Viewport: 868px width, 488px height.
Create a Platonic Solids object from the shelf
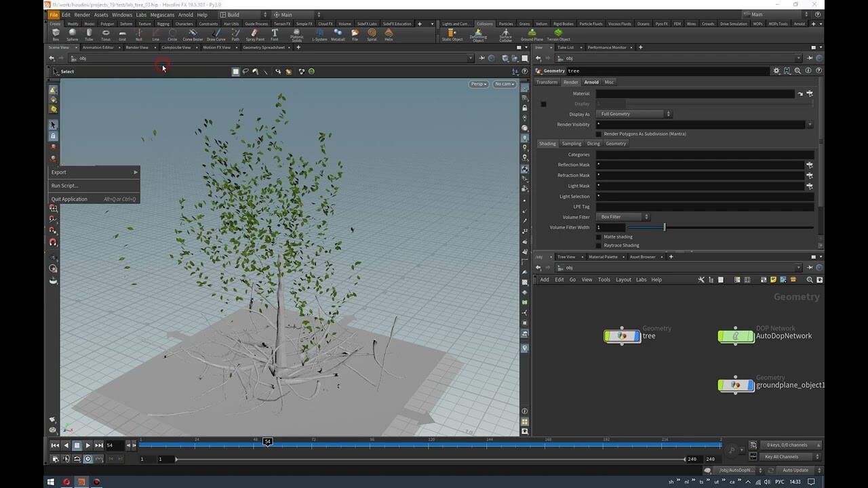coord(296,34)
